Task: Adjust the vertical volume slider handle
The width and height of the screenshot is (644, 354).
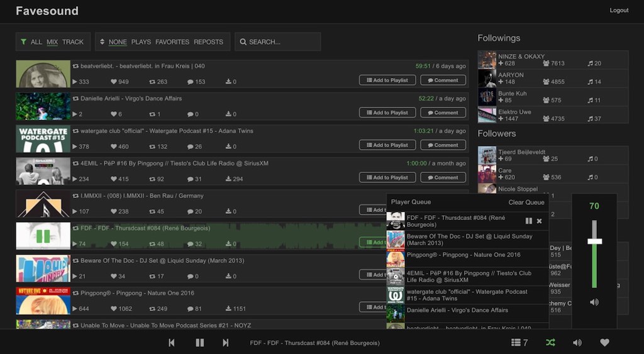Action: point(594,241)
